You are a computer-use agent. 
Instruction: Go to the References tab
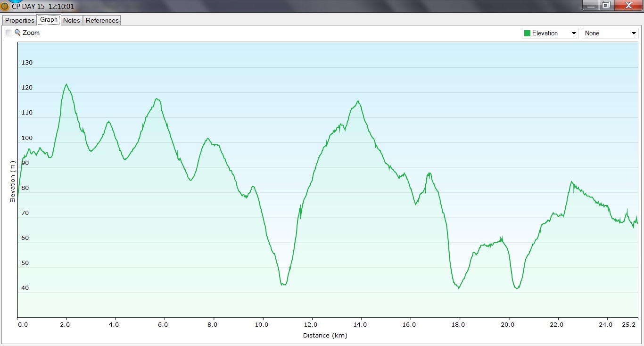[102, 20]
